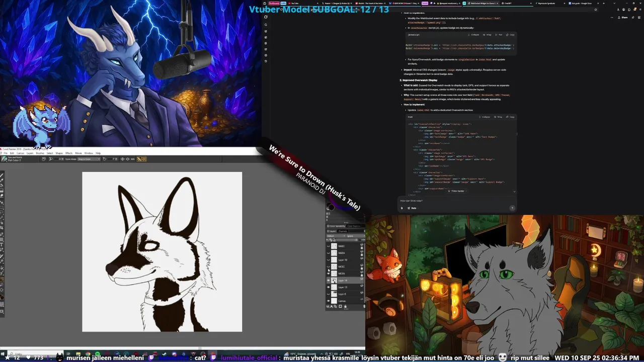Viewport: 644px width, 362px height.
Task: Click the second gold texture icon in property bar
Action: [x=144, y=159]
